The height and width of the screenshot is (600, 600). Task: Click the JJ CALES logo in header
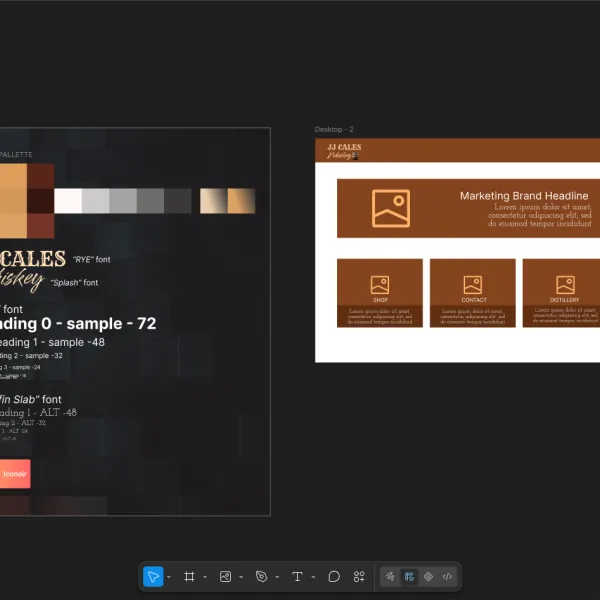(x=344, y=151)
